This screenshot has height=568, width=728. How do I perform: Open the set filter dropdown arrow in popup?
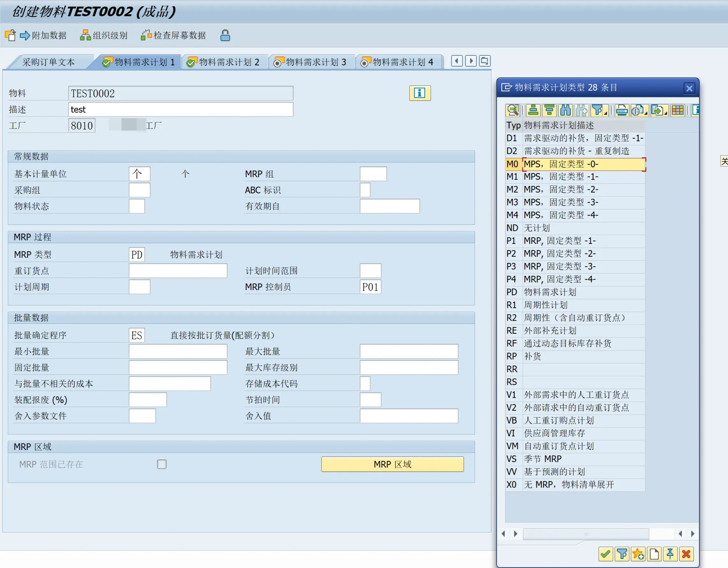[x=605, y=113]
